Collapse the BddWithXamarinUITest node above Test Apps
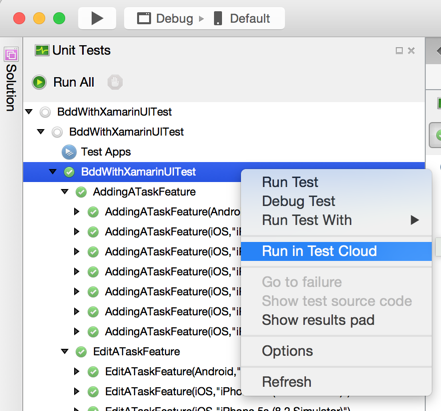 click(x=41, y=132)
